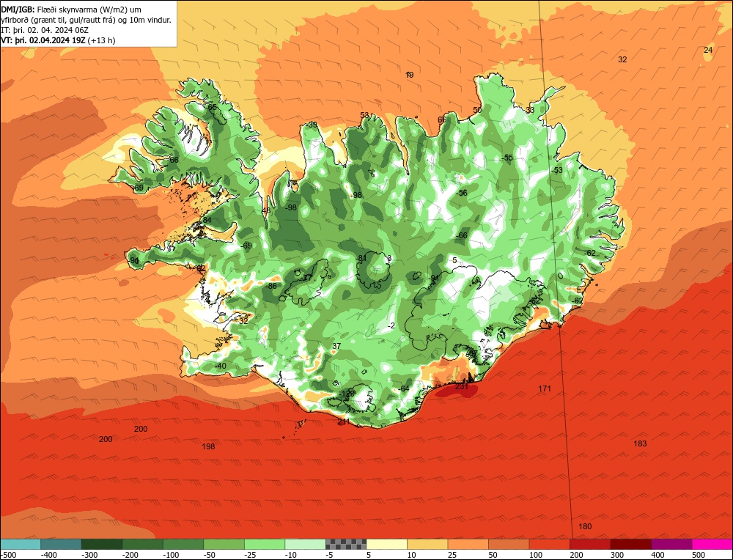This screenshot has width=733, height=560.
Task: Click the '24' value in the upper right corner
Action: [x=708, y=50]
